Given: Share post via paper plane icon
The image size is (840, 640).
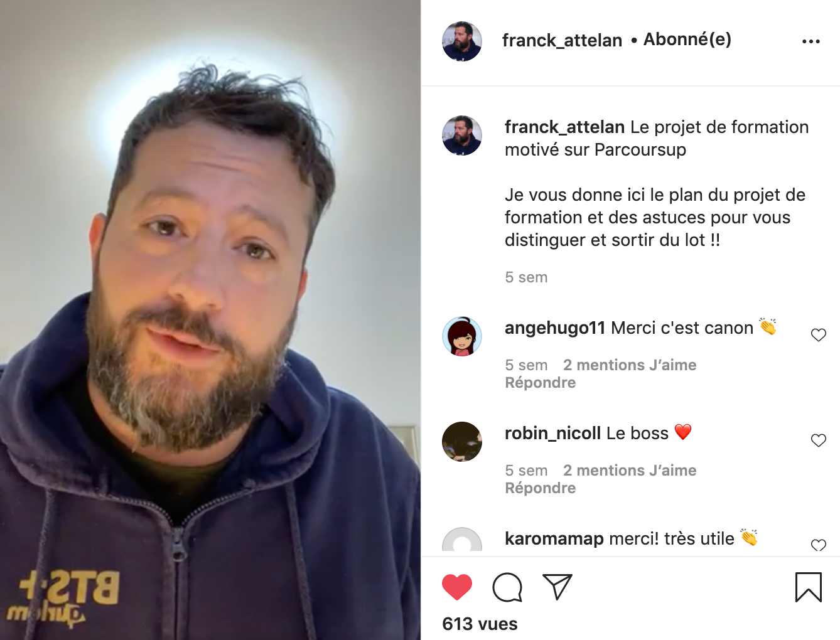Looking at the screenshot, I should coord(557,587).
